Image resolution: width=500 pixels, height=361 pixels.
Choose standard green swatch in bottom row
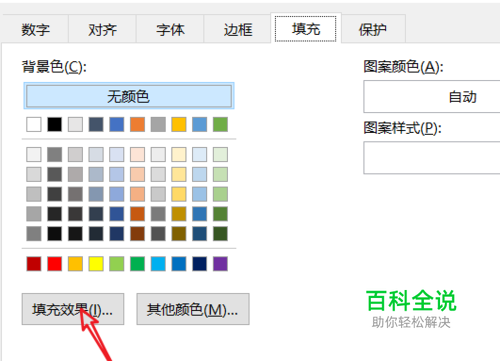point(137,264)
